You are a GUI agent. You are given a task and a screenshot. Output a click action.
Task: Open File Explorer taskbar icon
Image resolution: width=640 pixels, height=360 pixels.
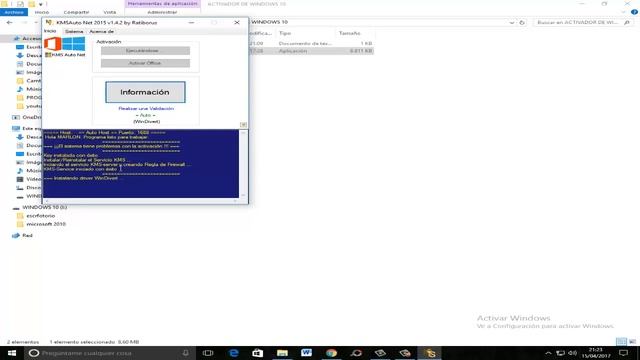[282, 353]
